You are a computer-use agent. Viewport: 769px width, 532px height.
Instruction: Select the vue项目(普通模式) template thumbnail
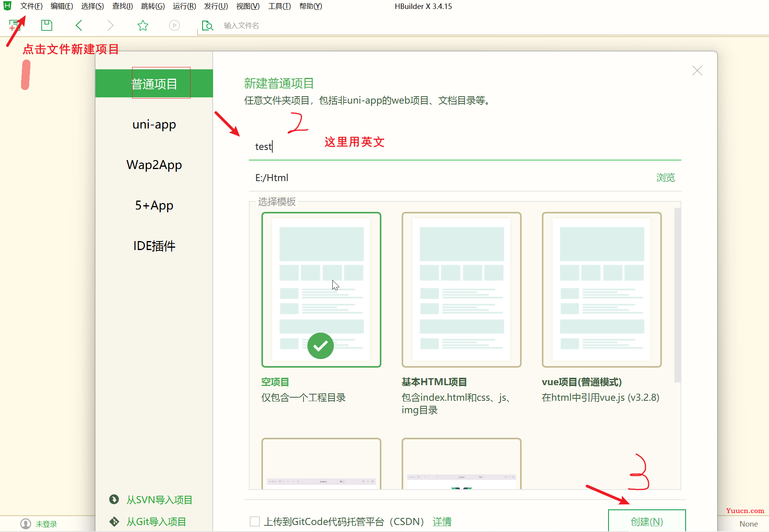[602, 290]
